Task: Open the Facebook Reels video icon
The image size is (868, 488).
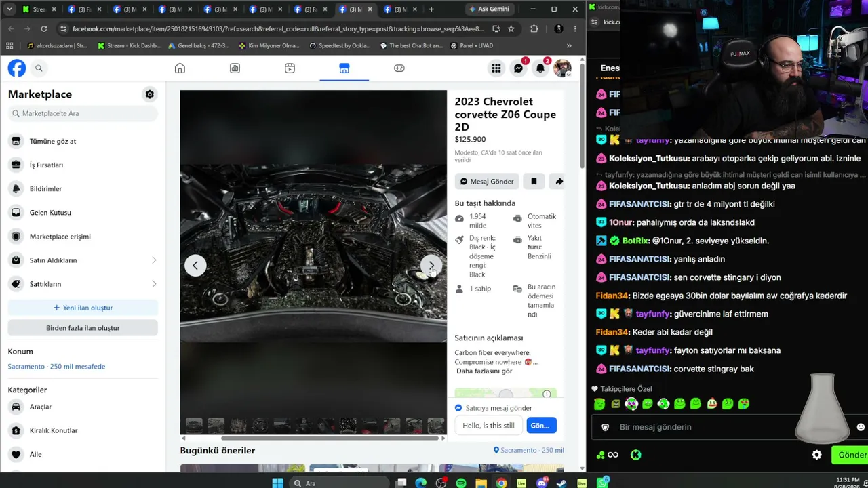Action: [x=290, y=68]
